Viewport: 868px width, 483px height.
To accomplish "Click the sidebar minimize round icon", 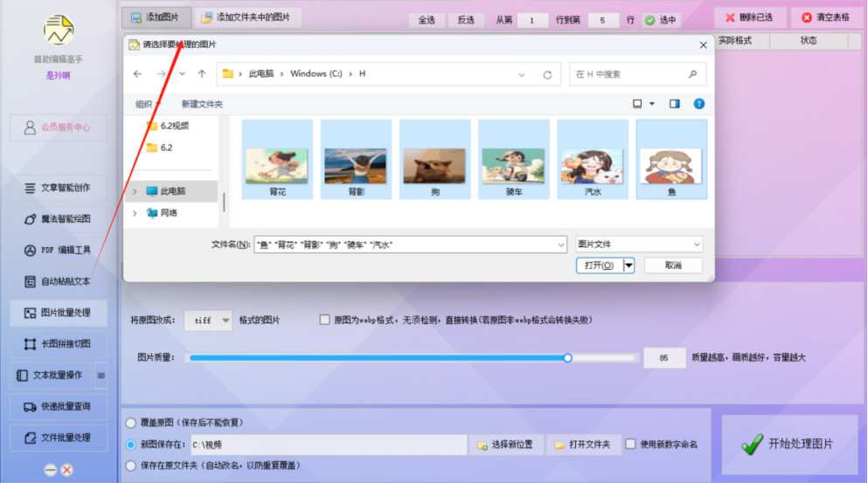I will (51, 470).
